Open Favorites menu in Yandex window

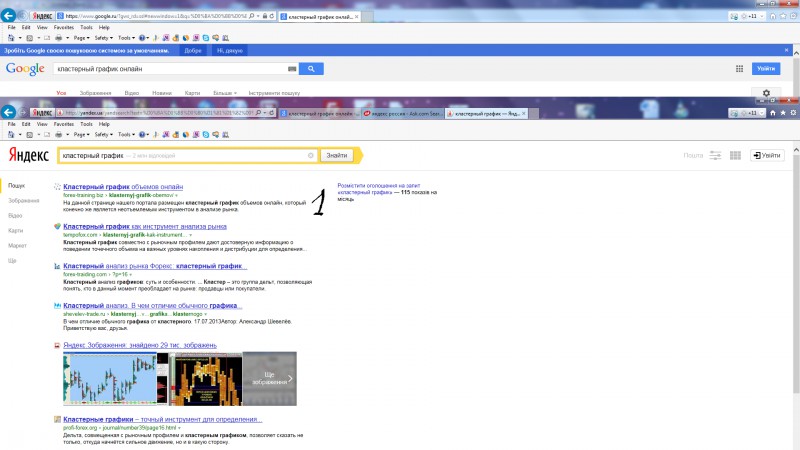(x=64, y=124)
